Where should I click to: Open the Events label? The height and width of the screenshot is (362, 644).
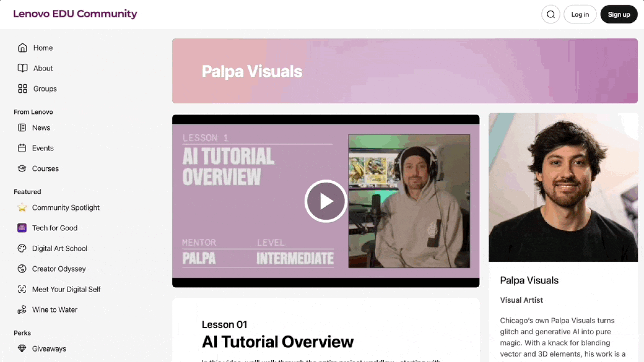(43, 148)
